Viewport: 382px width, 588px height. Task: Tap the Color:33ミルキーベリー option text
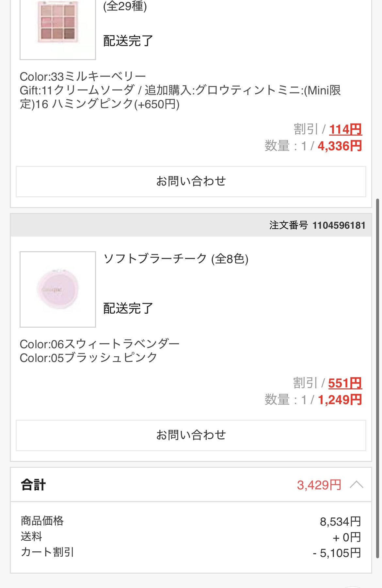pos(83,77)
